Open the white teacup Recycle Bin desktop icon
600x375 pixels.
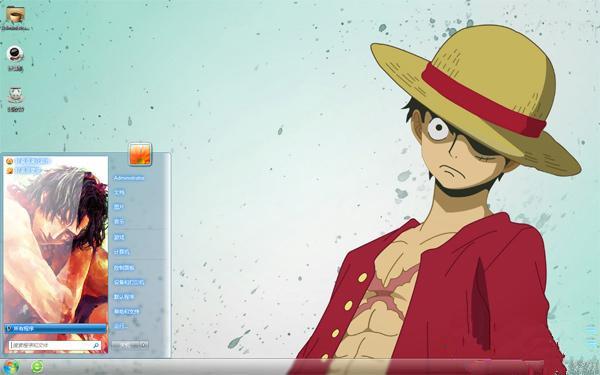(x=15, y=95)
